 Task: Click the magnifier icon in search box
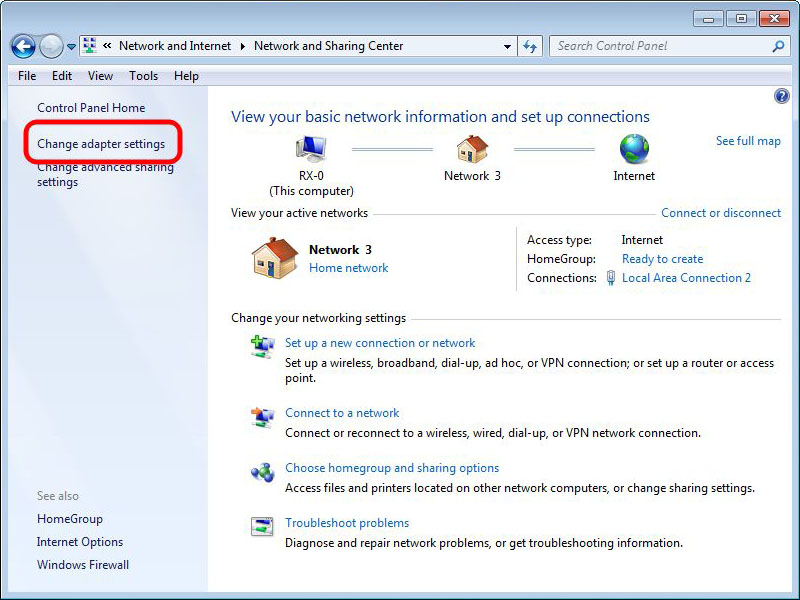(778, 46)
